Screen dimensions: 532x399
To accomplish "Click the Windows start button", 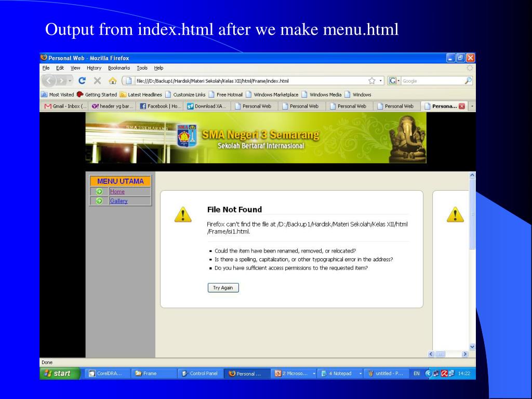I will 60,373.
